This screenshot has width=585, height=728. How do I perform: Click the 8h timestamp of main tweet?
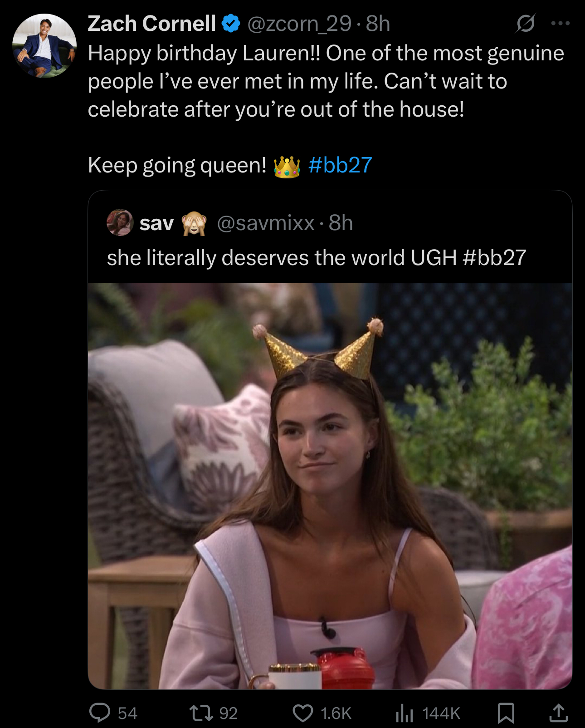(x=378, y=24)
